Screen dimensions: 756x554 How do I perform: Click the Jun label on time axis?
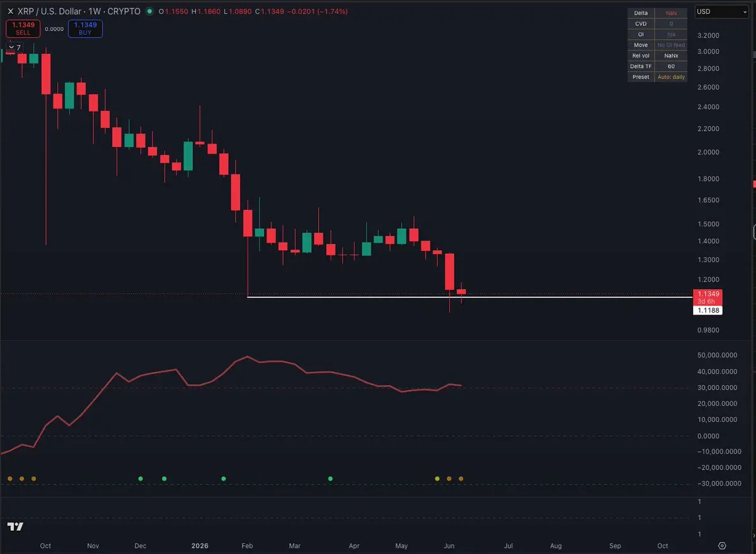450,545
